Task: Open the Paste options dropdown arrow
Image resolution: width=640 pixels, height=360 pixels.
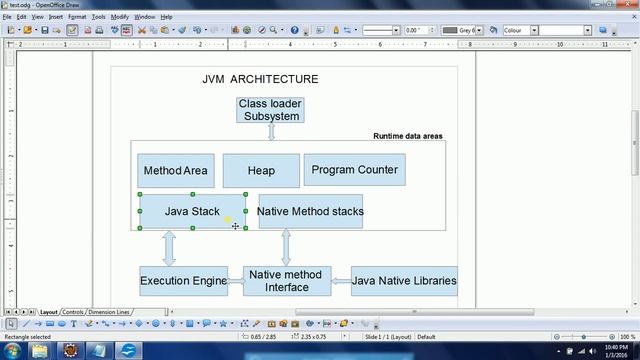Action: tap(173, 30)
